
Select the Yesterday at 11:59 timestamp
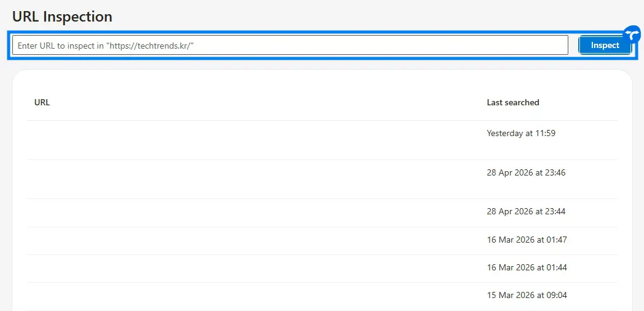pyautogui.click(x=520, y=133)
